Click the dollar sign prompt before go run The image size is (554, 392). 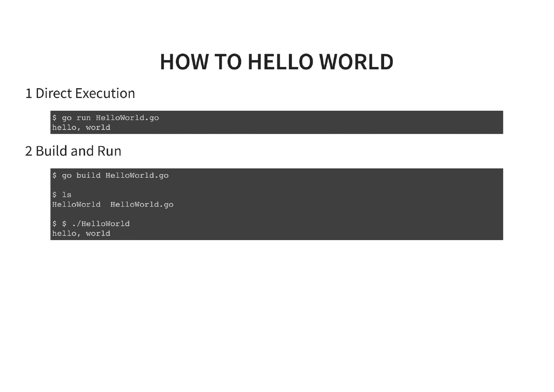54,118
